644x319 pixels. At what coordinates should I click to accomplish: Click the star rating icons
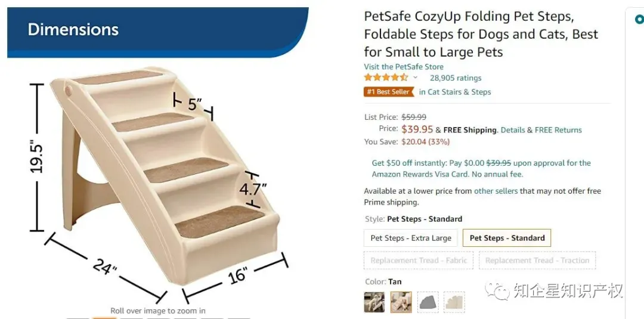click(386, 78)
